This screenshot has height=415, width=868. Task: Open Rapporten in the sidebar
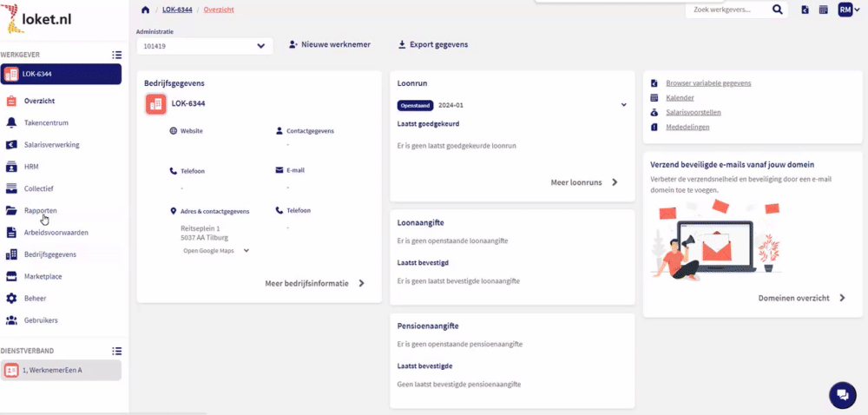point(41,210)
